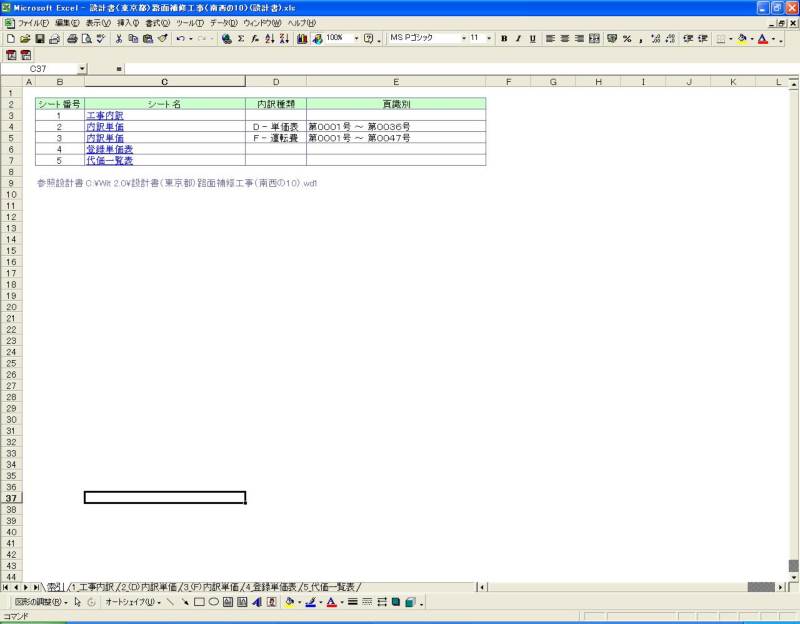800x624 pixels.
Task: Toggle center alignment
Action: [565, 39]
